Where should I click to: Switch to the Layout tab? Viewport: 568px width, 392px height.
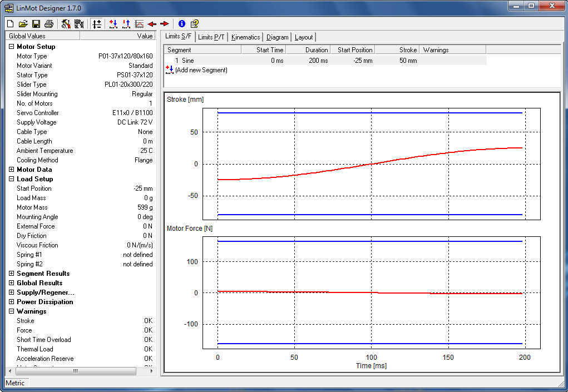[x=303, y=37]
